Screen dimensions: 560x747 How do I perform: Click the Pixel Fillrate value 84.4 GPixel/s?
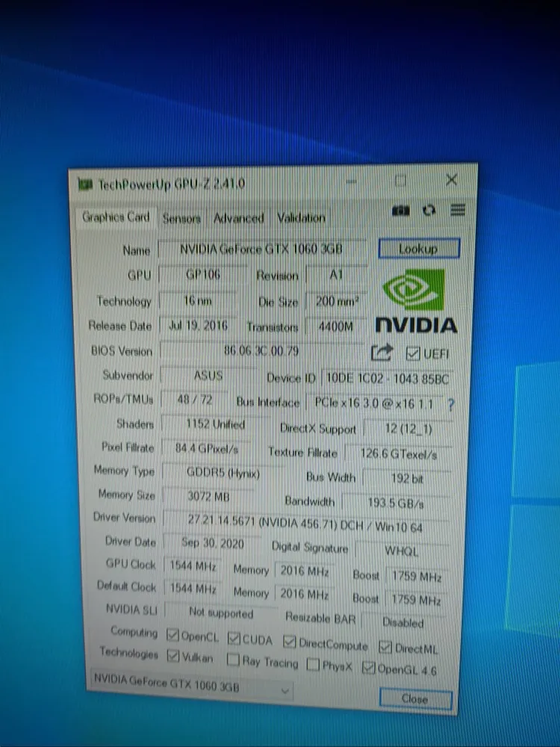pos(206,448)
